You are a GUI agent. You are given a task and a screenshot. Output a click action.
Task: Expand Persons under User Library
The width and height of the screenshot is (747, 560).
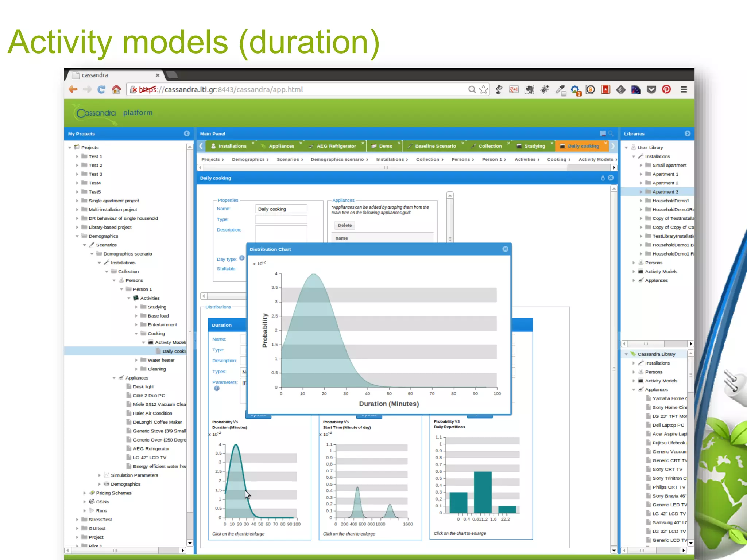[634, 263]
